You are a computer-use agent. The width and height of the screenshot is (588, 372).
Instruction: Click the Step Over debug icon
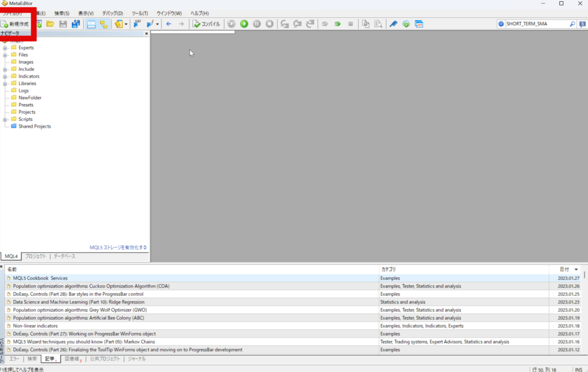pos(297,24)
